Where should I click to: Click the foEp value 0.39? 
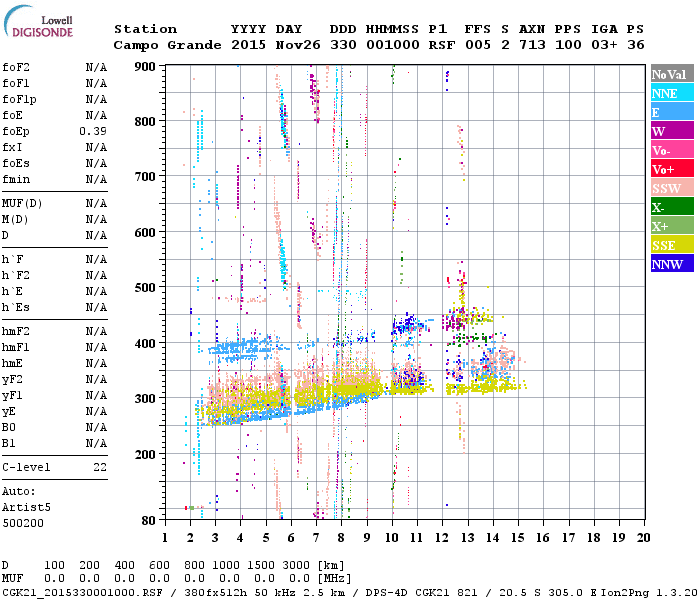click(93, 131)
